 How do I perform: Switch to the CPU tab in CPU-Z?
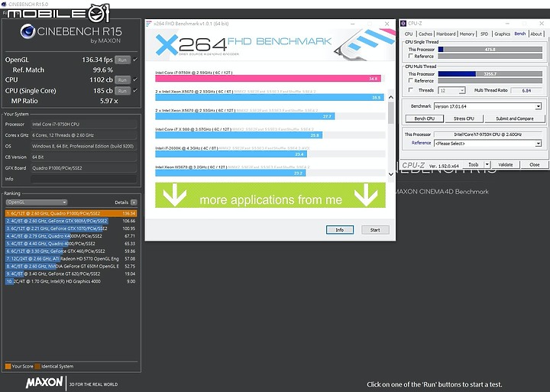point(409,34)
